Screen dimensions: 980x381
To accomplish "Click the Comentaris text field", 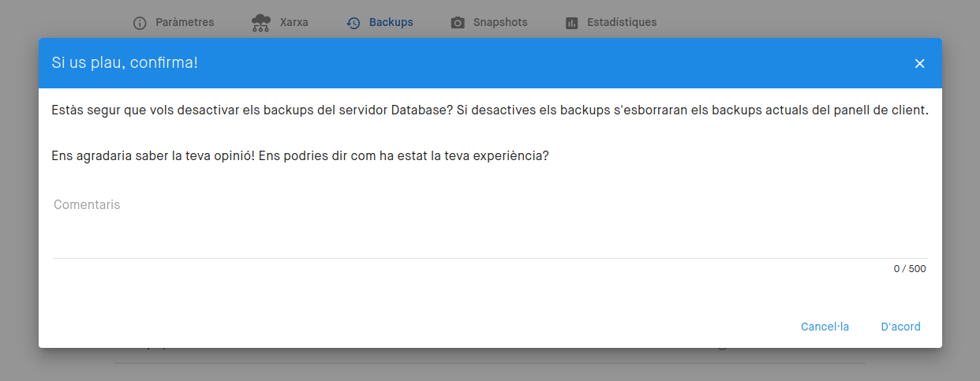I will pos(490,226).
